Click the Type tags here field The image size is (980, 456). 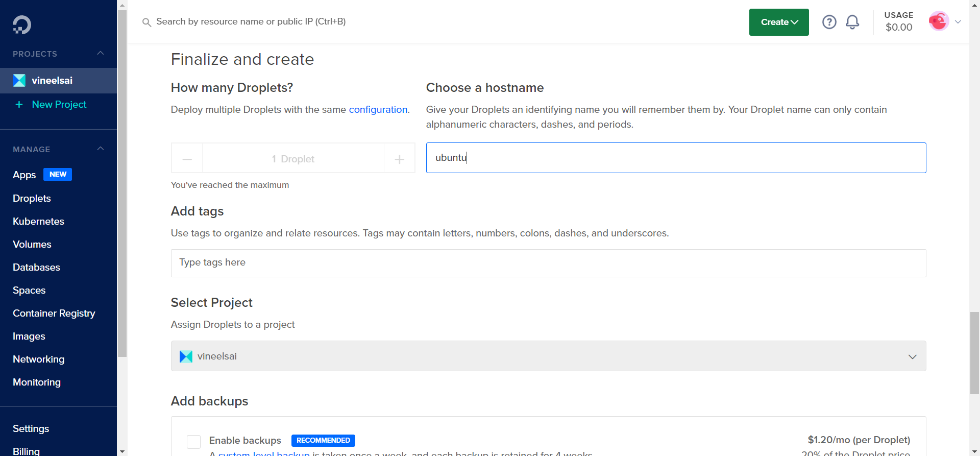click(548, 263)
